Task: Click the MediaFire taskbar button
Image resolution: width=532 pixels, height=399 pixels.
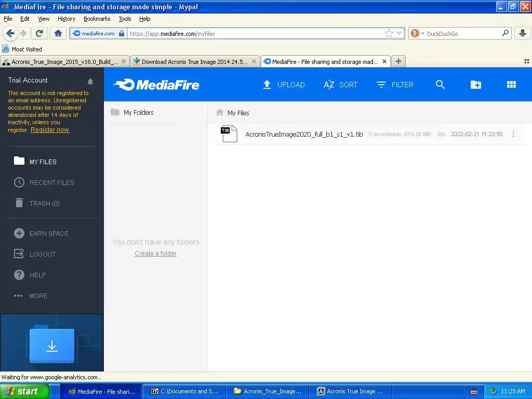Action: [x=101, y=391]
